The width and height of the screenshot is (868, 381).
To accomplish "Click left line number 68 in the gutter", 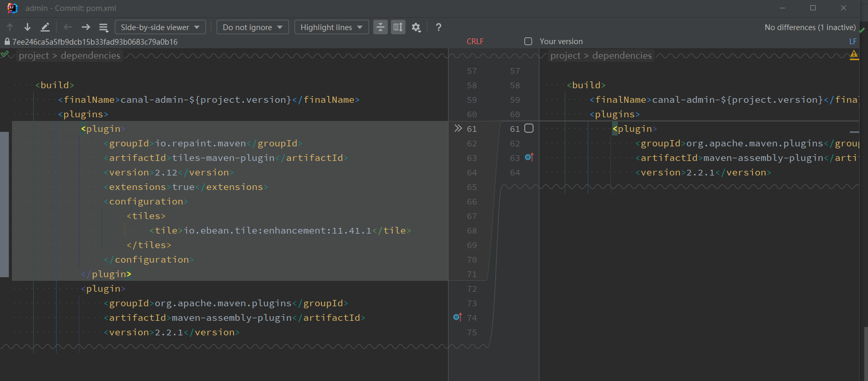I will point(471,230).
